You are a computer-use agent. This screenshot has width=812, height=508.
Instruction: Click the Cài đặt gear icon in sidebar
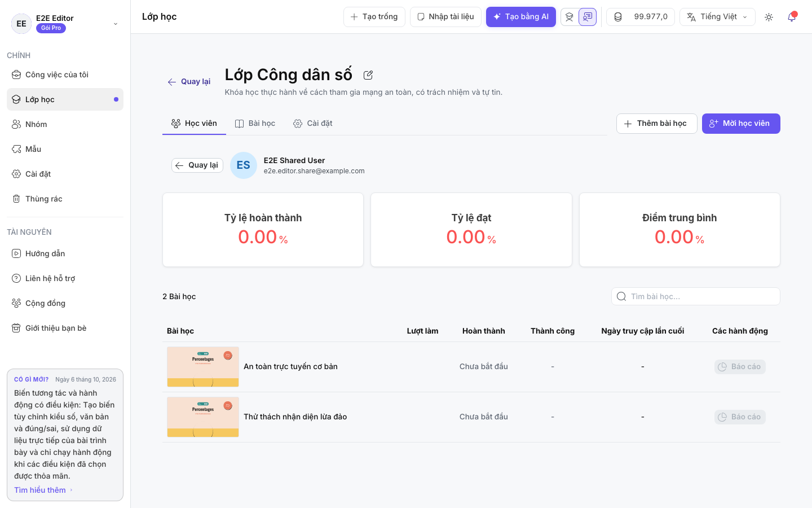pos(16,174)
